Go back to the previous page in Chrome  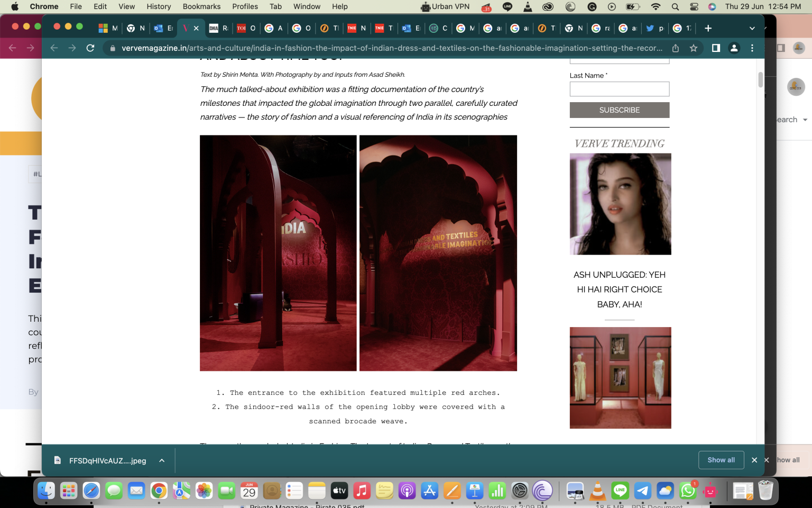coord(54,48)
